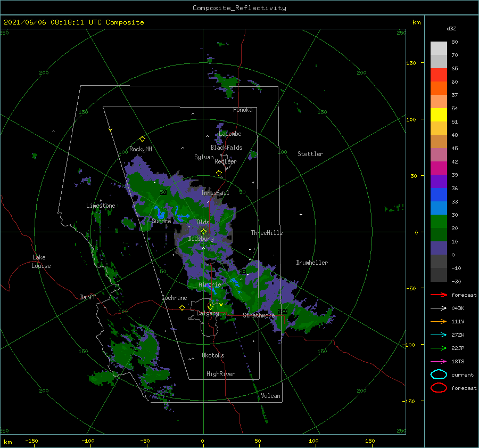The height and width of the screenshot is (448, 479).
Task: Select the bright green 30-20 dBZ swatch
Action: pyautogui.click(x=439, y=222)
